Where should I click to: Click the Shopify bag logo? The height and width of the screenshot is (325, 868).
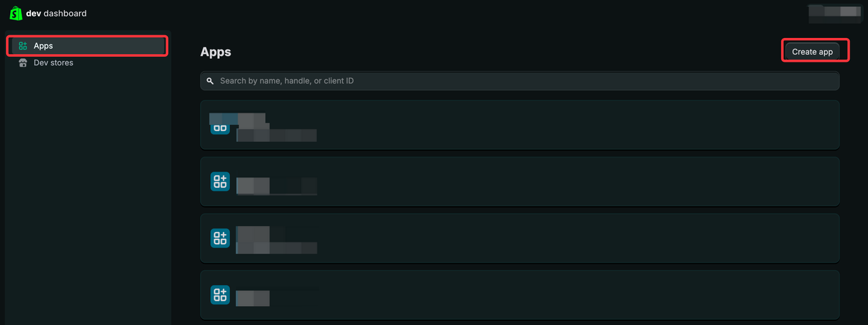click(16, 13)
